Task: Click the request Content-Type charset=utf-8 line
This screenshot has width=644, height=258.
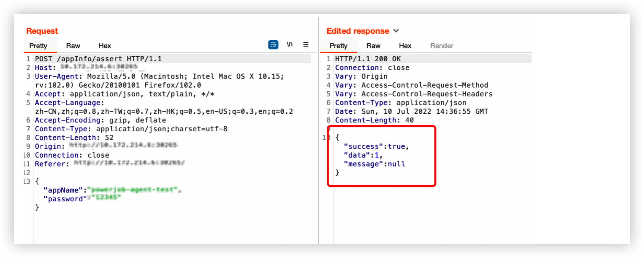Action: point(131,129)
